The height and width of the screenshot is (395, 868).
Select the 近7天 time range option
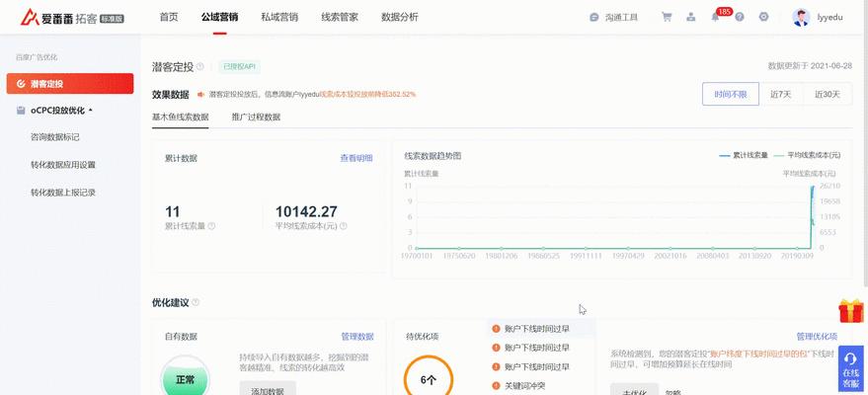coord(780,94)
